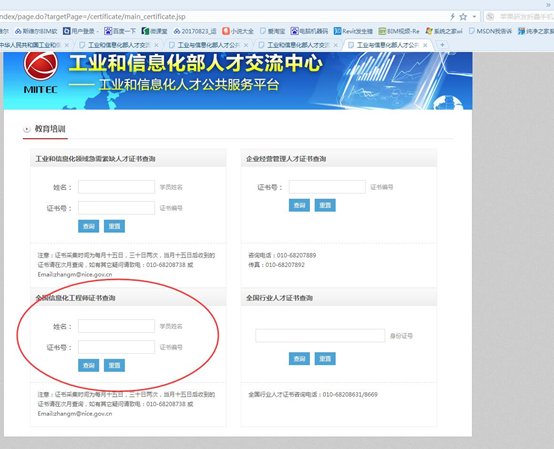Switch to the 中华人民共和国工业和信 tab
The height and width of the screenshot is (449, 554).
(x=31, y=45)
